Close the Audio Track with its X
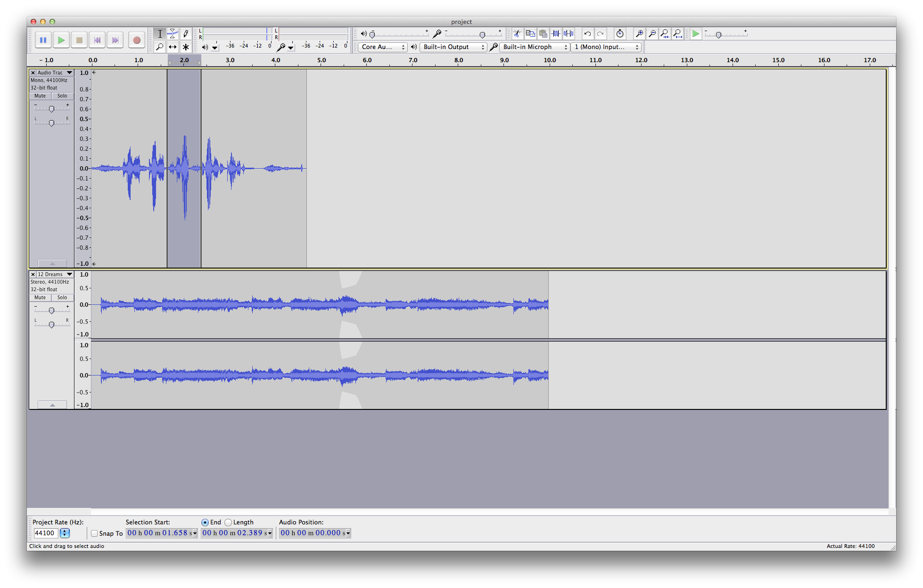This screenshot has height=588, width=923. coord(33,73)
